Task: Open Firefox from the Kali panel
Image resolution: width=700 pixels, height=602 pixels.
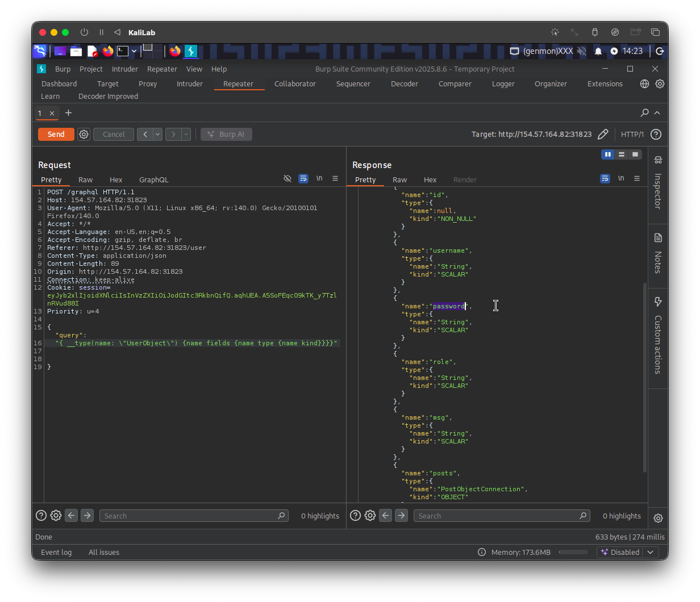Action: coord(108,51)
